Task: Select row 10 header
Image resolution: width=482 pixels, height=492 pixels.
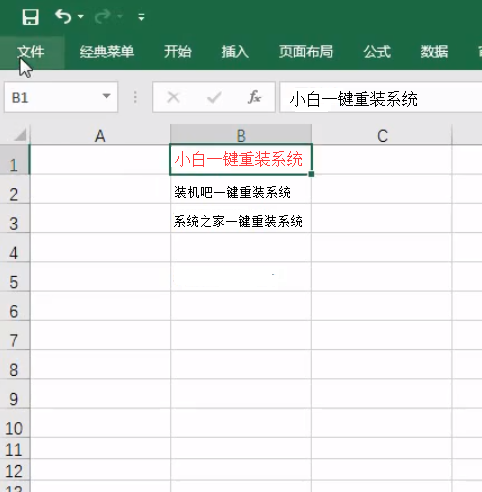Action: [14, 423]
